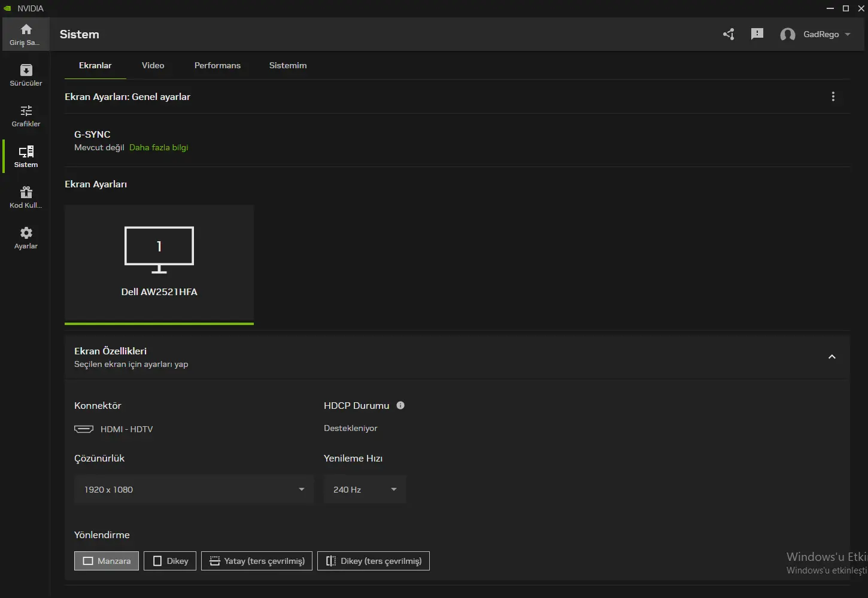Image resolution: width=868 pixels, height=598 pixels.
Task: Click the Destekleniyor HDCP status text
Action: 351,428
